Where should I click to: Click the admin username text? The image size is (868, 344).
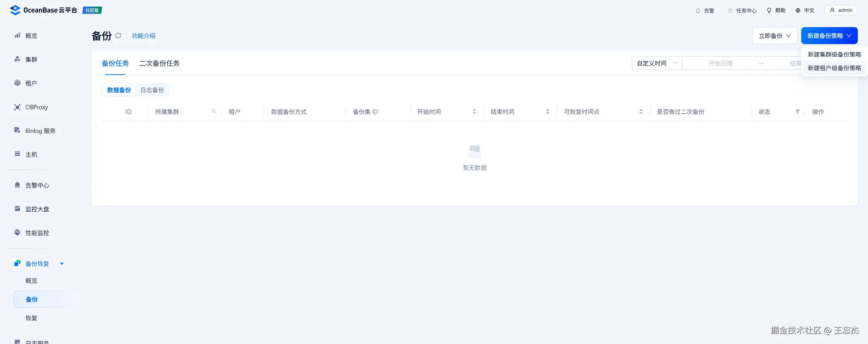(x=845, y=10)
